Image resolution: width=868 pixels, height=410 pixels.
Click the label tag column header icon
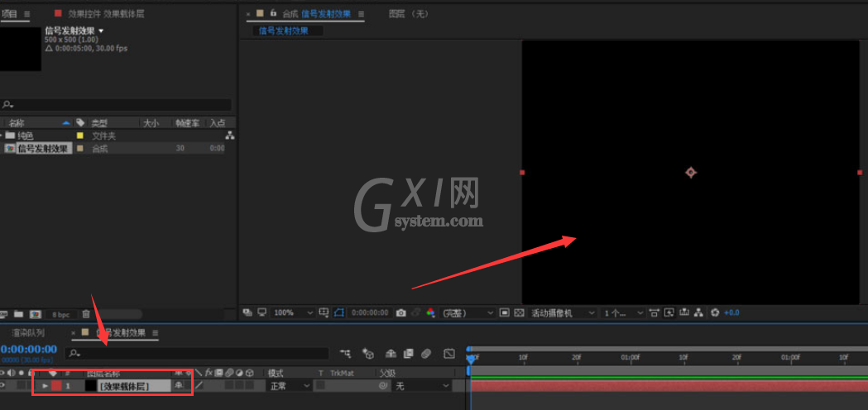(x=79, y=122)
